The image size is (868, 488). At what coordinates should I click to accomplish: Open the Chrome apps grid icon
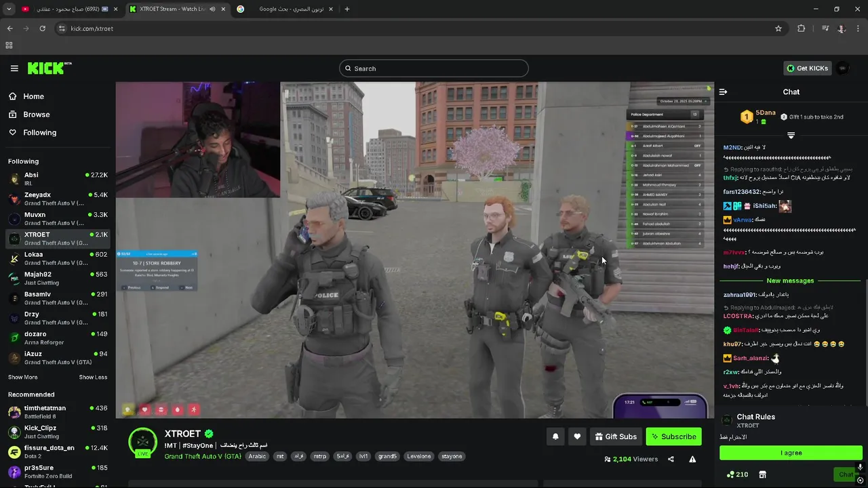(x=9, y=45)
